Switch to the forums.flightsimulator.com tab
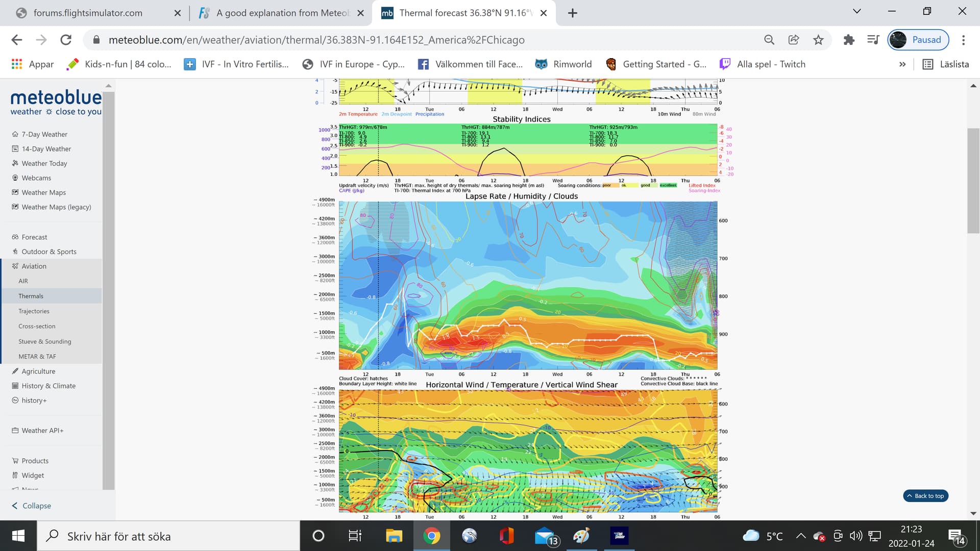980x551 pixels. coord(88,13)
